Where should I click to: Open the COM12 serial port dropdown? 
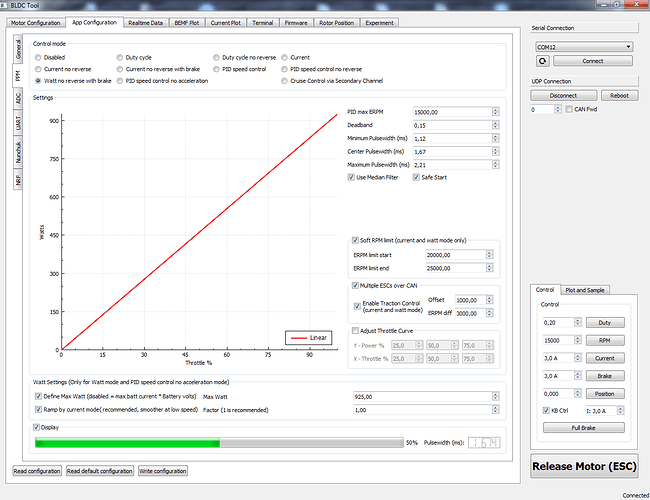pos(584,46)
